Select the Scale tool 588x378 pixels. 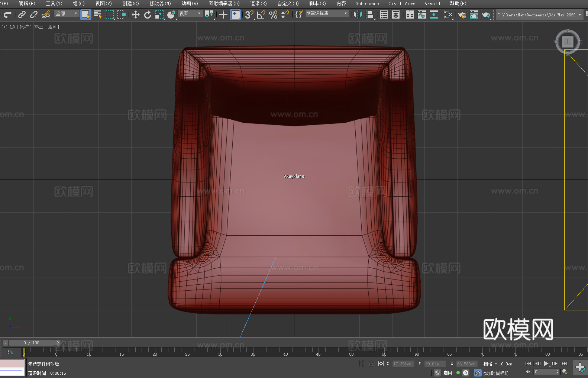coord(159,14)
